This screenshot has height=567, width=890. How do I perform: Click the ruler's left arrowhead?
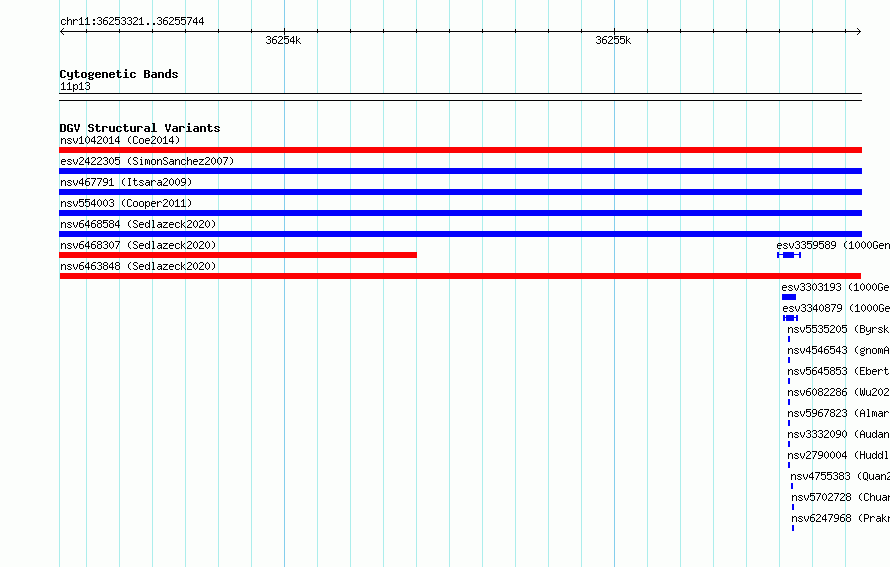(62, 32)
